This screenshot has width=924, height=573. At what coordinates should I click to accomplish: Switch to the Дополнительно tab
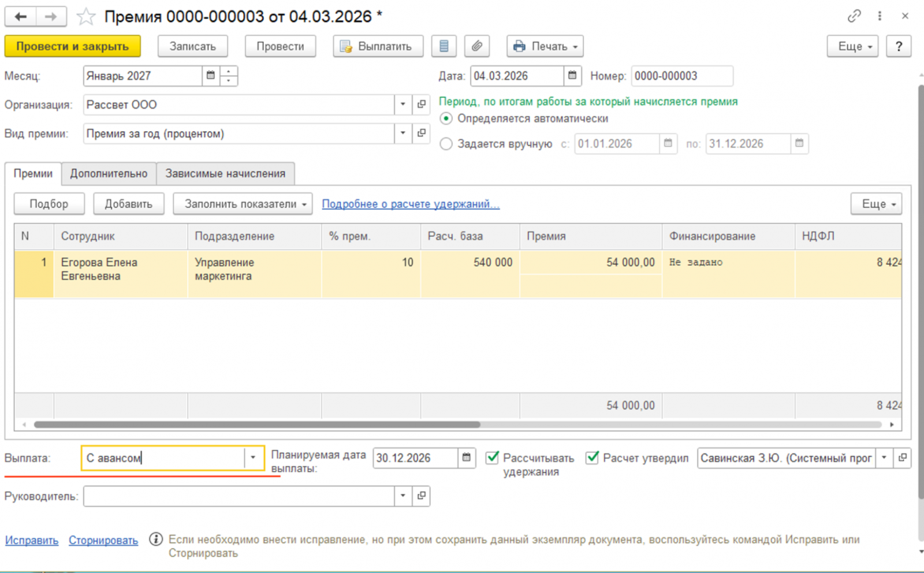coord(109,174)
